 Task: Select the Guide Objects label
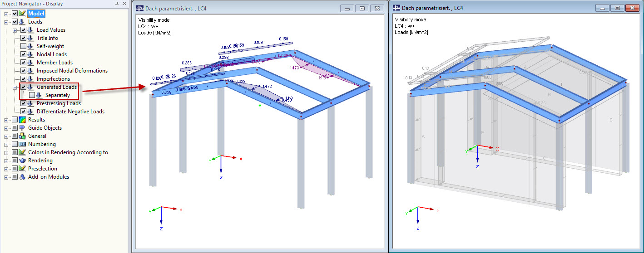tap(45, 128)
